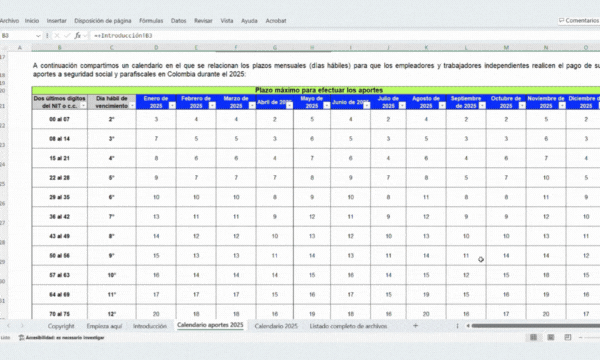The image size is (600, 360).
Task: Open the Insertar ribbon tab
Action: click(57, 21)
